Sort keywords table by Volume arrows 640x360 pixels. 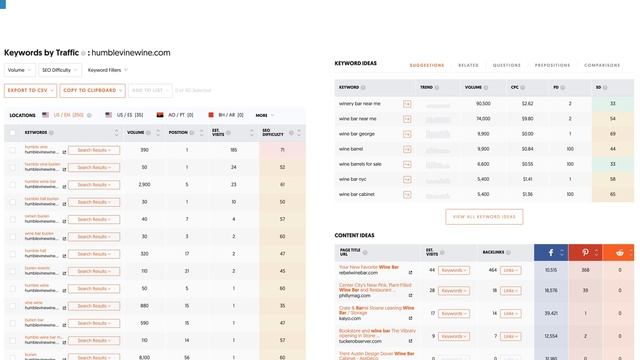click(158, 133)
